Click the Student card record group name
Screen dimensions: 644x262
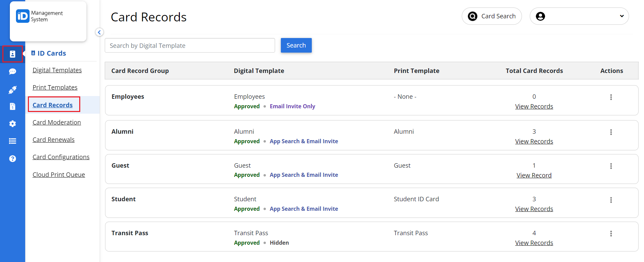(x=123, y=199)
